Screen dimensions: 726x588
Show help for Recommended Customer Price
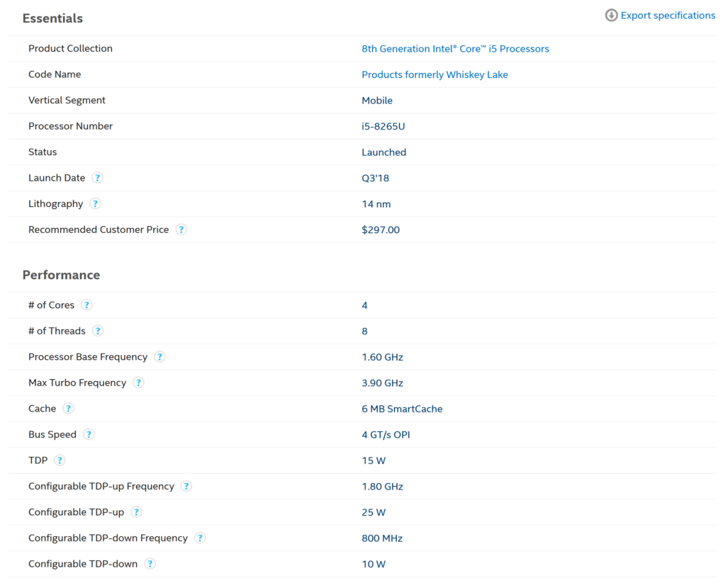tap(181, 230)
